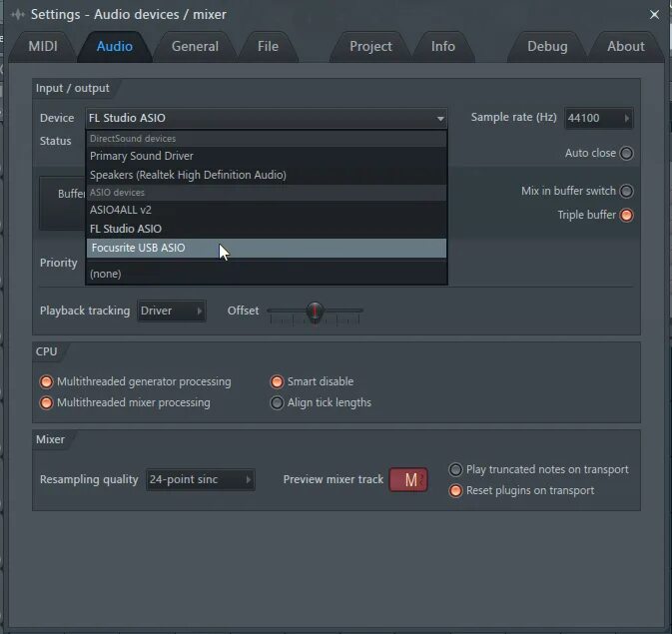
Task: Choose Speakers (Realtek High Definition Audio)
Action: pos(267,175)
